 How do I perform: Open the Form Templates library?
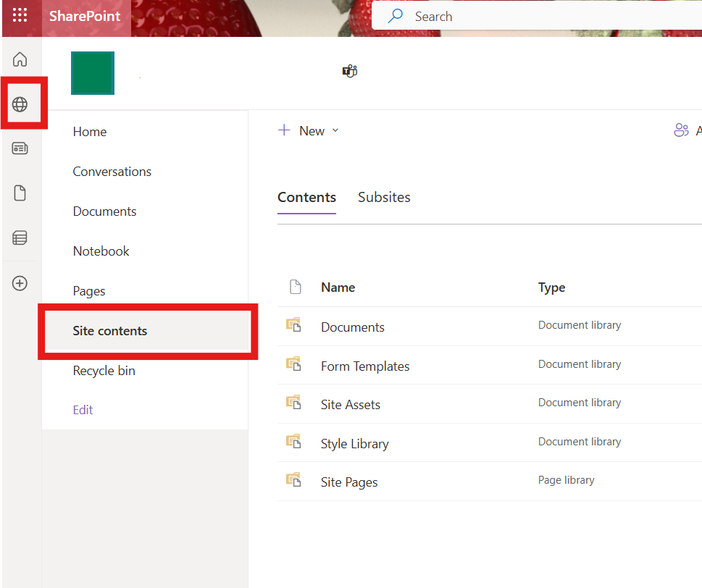tap(365, 366)
